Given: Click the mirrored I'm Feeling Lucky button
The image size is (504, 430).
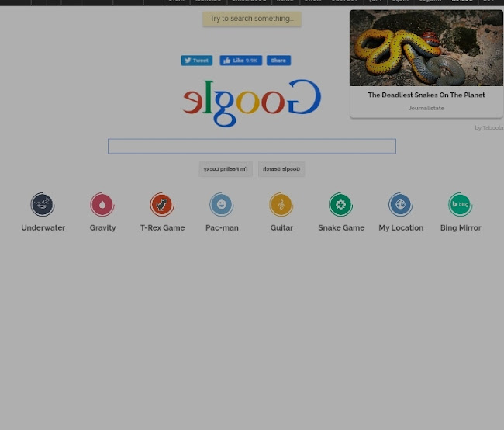Looking at the screenshot, I should coord(226,169).
